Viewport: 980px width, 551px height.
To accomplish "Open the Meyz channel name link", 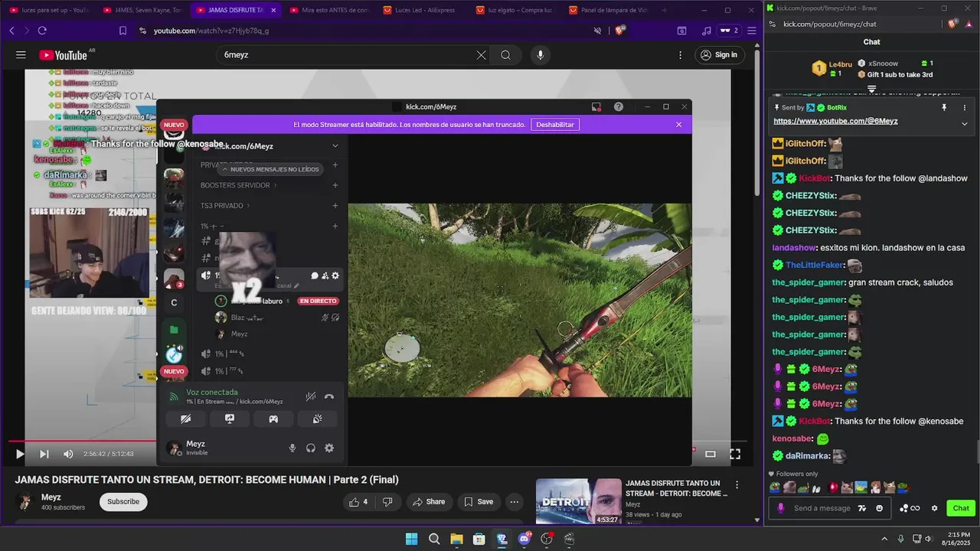I will tap(51, 497).
